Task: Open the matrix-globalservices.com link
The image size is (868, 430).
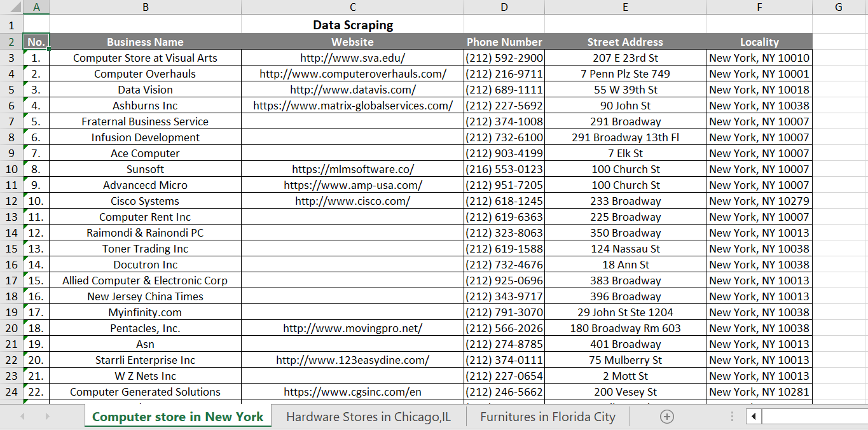Action: click(x=352, y=106)
